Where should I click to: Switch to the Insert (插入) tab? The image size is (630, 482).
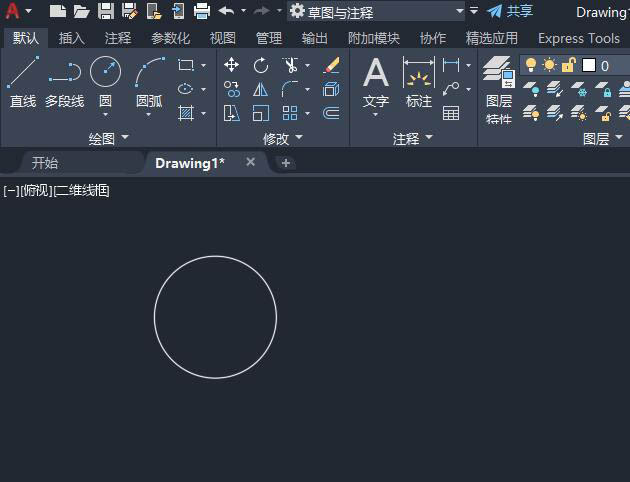(72, 39)
